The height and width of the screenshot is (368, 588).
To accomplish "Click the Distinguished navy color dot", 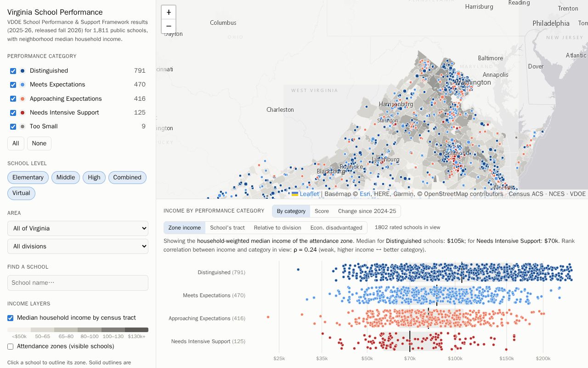I will [x=23, y=71].
